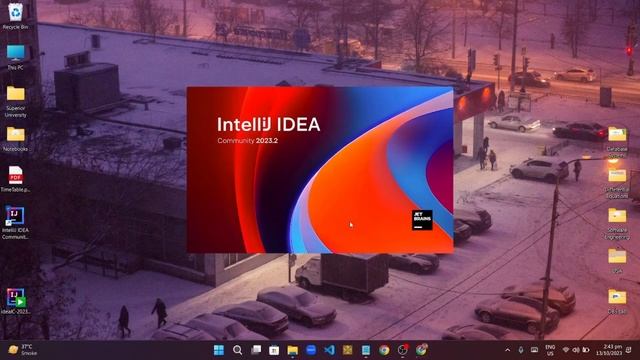Launch Visual Studio Code from taskbar
The image size is (640, 360).
[329, 350]
